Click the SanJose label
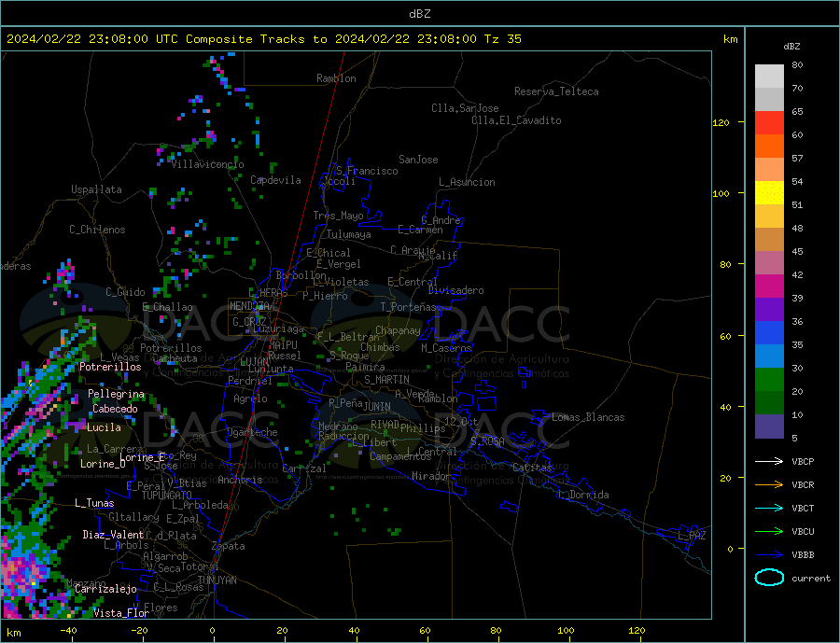The width and height of the screenshot is (840, 643). [x=418, y=160]
